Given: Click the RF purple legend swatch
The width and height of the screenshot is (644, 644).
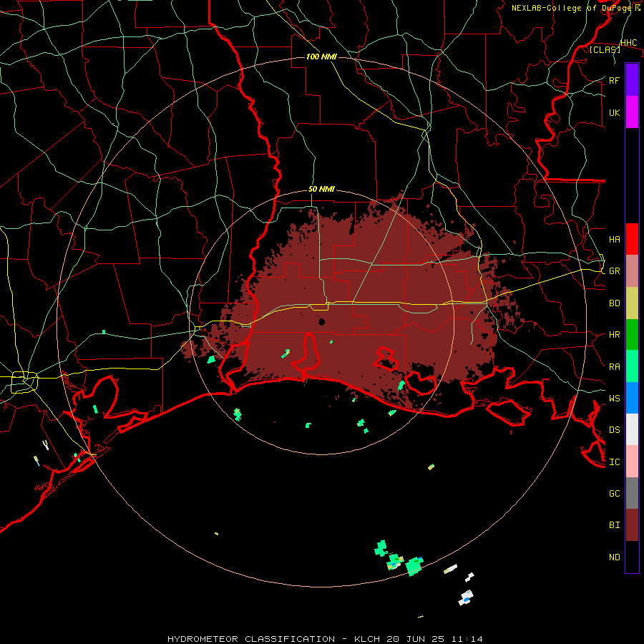Looking at the screenshot, I should (x=632, y=80).
